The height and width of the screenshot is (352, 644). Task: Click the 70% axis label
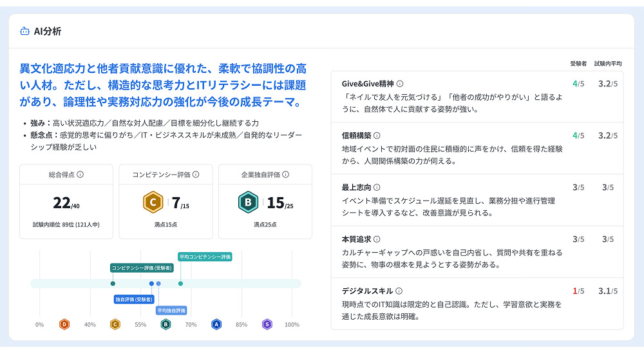(x=191, y=324)
